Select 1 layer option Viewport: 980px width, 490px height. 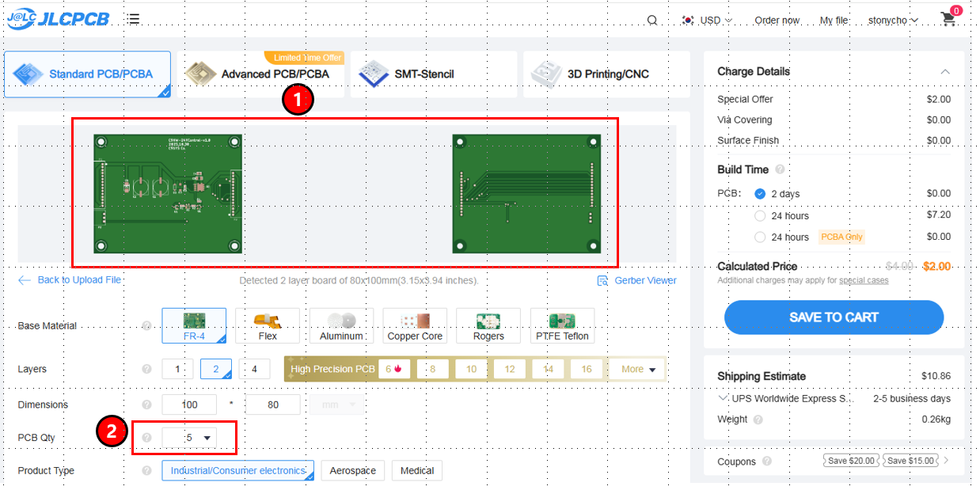pos(178,369)
